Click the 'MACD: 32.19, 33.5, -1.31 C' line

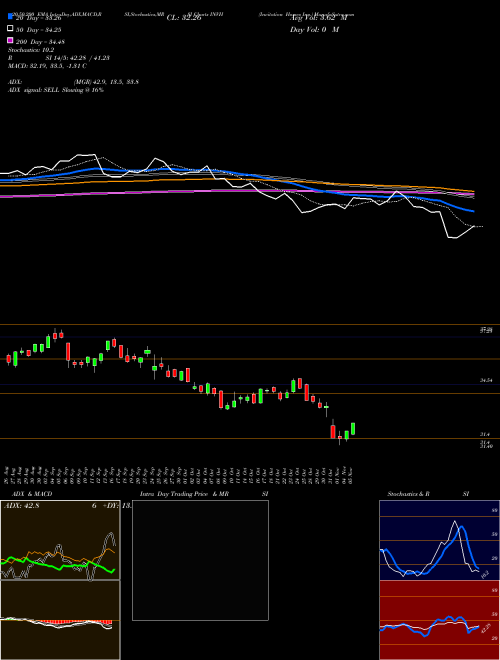point(47,66)
